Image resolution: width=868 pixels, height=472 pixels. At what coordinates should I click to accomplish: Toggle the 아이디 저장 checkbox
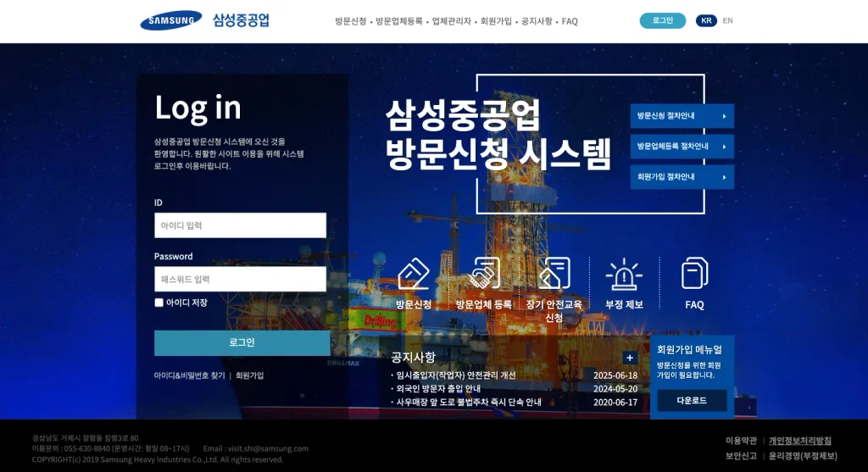pyautogui.click(x=159, y=303)
